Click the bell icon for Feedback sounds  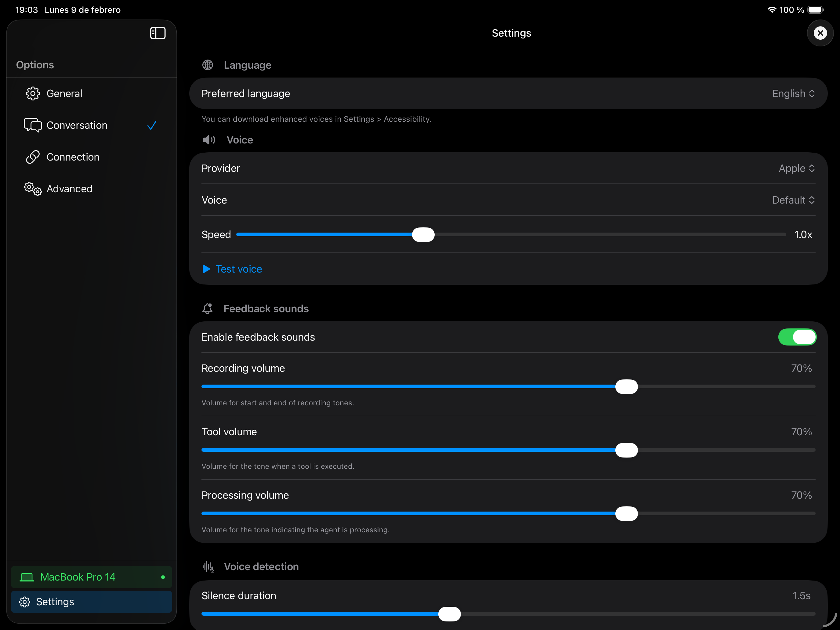pos(208,309)
